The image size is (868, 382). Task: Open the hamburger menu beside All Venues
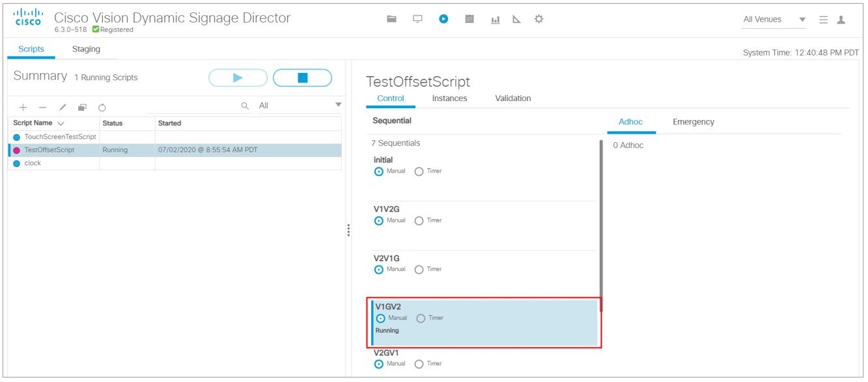point(823,20)
